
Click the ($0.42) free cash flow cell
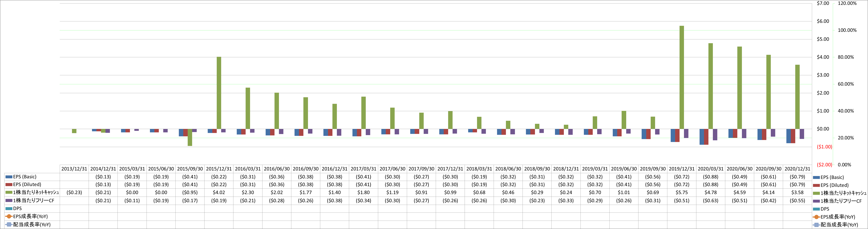click(x=769, y=201)
